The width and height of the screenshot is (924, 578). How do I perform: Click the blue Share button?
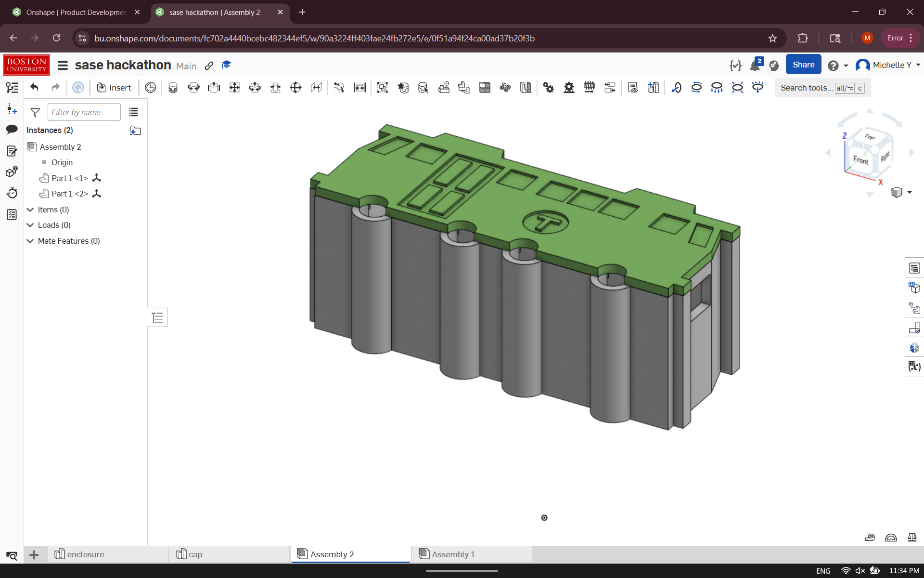coord(803,65)
